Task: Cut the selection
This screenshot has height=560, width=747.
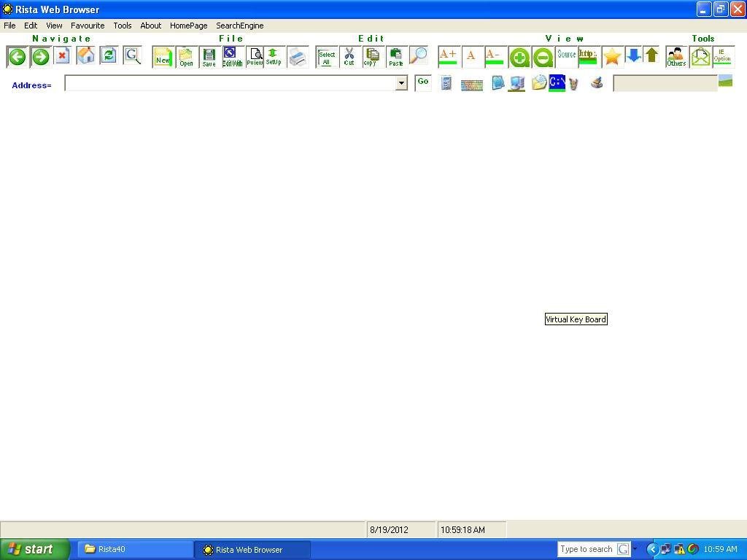Action: pos(349,57)
